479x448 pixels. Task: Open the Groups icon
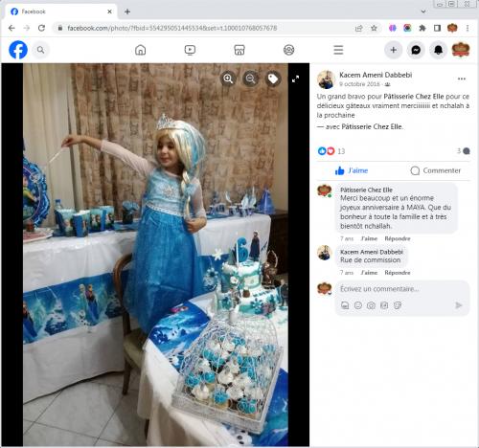[x=288, y=50]
